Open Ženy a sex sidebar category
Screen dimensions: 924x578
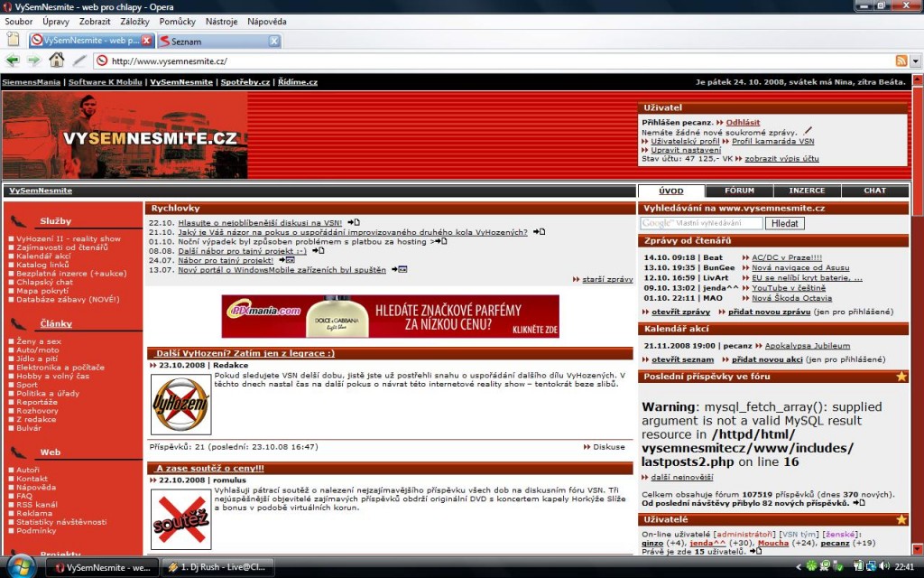[39, 340]
